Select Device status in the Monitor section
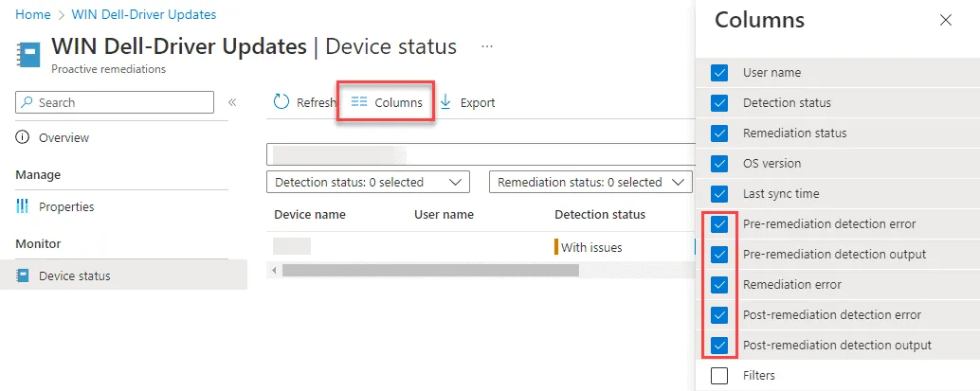The width and height of the screenshot is (980, 391). pyautogui.click(x=124, y=275)
